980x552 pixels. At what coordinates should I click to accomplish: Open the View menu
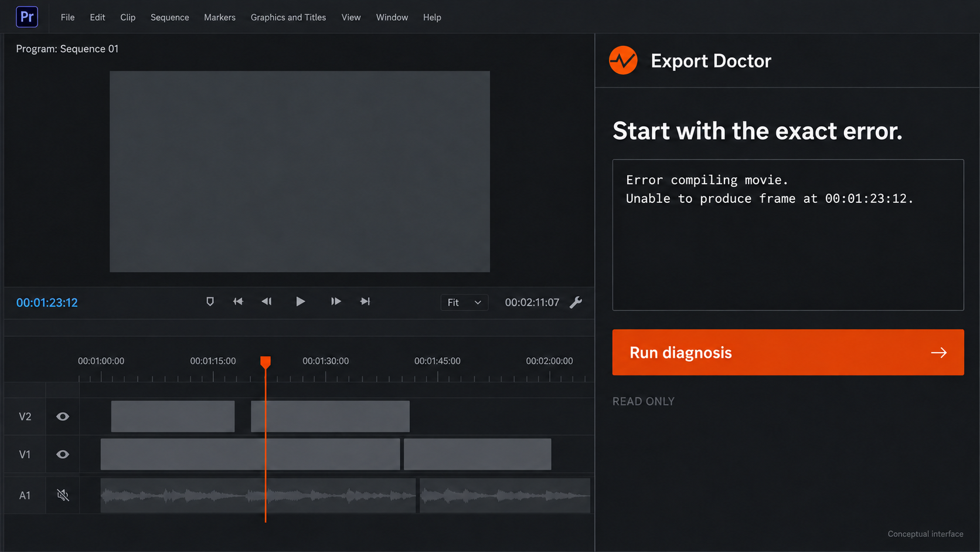pyautogui.click(x=351, y=18)
